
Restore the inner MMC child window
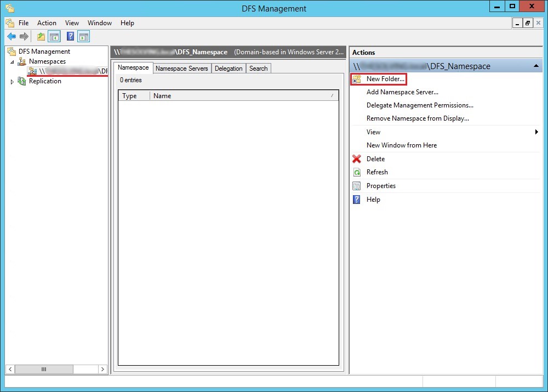(528, 24)
